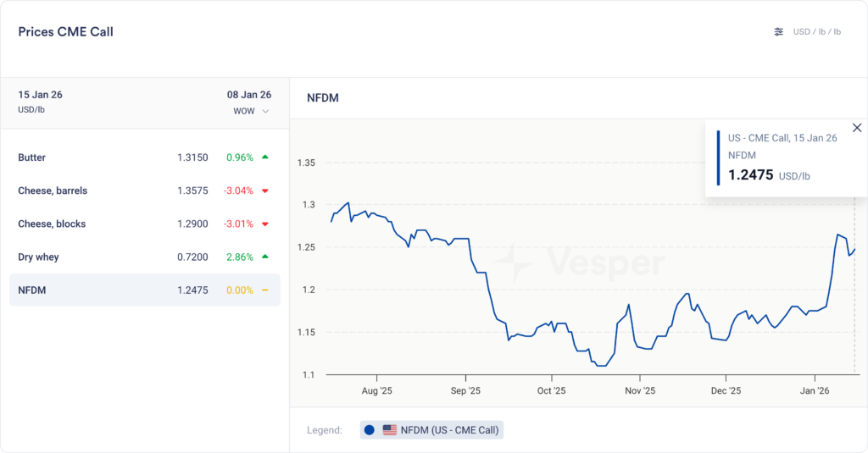Click Dry whey green up arrow
The height and width of the screenshot is (453, 868).
[x=265, y=257]
